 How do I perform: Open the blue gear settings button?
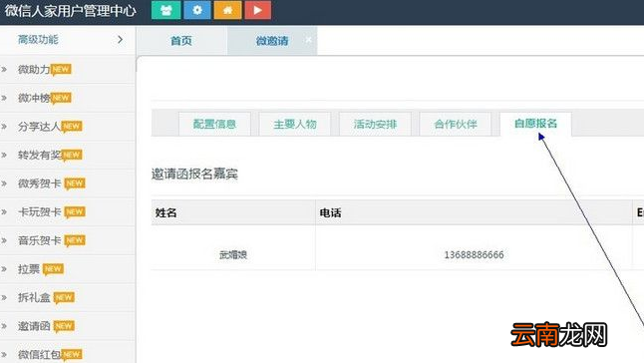point(197,10)
